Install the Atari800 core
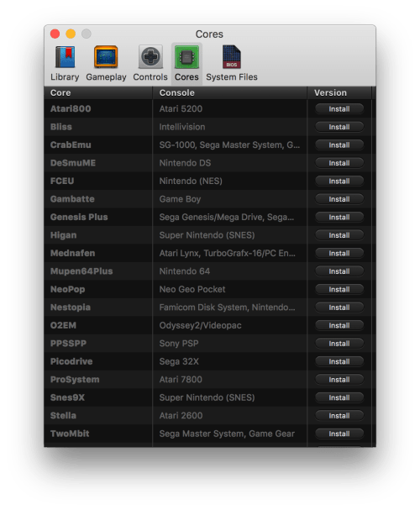420x510 pixels. coord(339,109)
